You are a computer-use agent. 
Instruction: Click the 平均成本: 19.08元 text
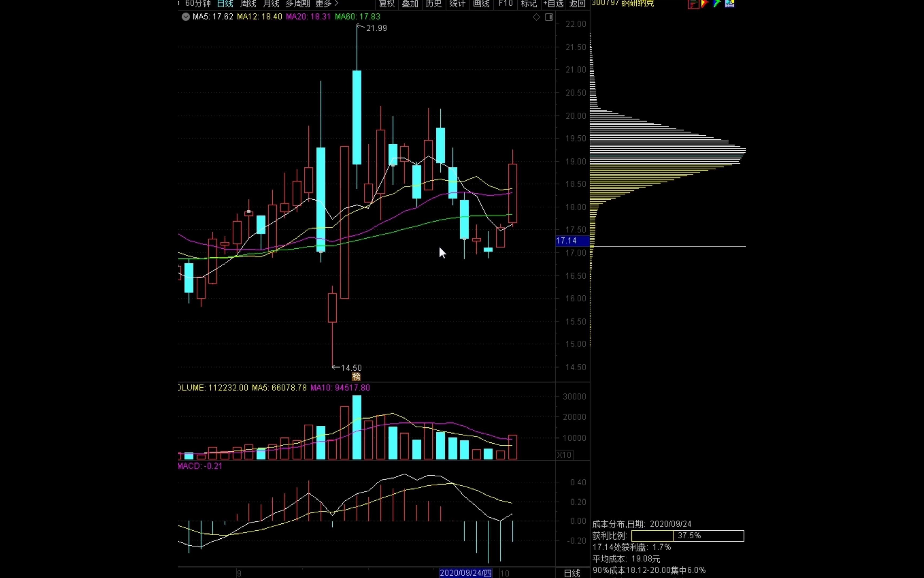click(626, 559)
